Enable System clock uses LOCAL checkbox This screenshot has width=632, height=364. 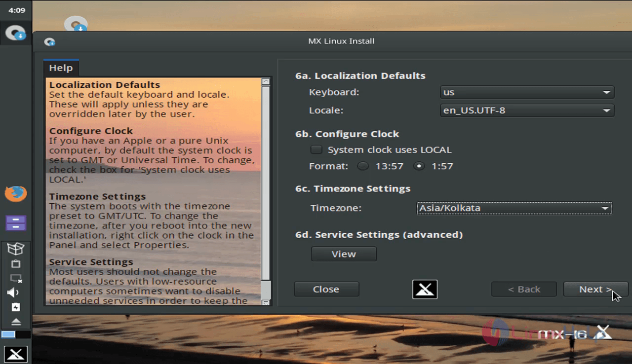click(316, 149)
